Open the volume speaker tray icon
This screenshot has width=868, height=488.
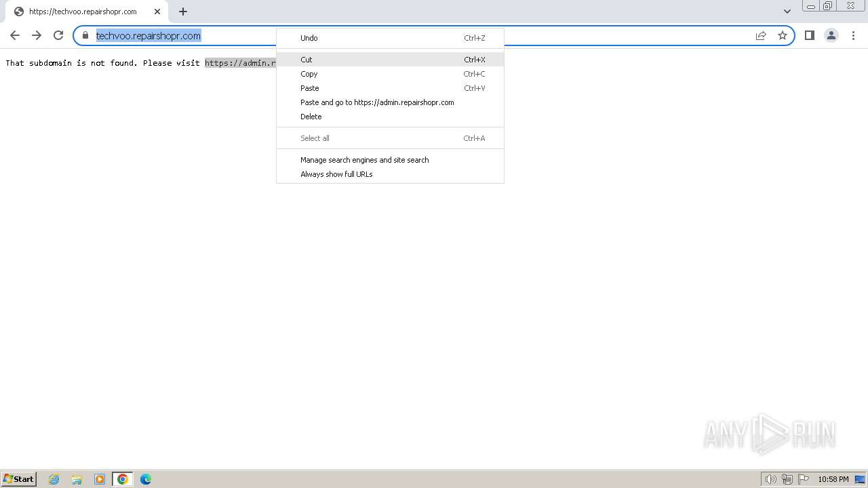pos(770,479)
